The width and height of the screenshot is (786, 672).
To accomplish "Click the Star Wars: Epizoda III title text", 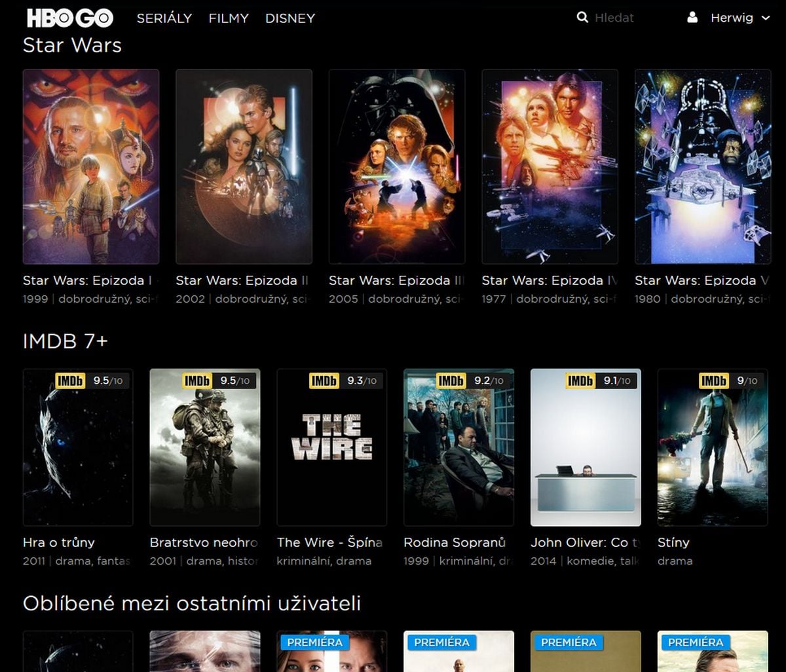I will click(396, 280).
